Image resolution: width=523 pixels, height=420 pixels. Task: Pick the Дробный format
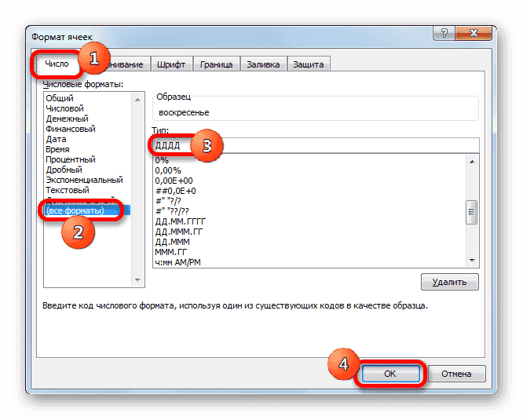tap(64, 170)
